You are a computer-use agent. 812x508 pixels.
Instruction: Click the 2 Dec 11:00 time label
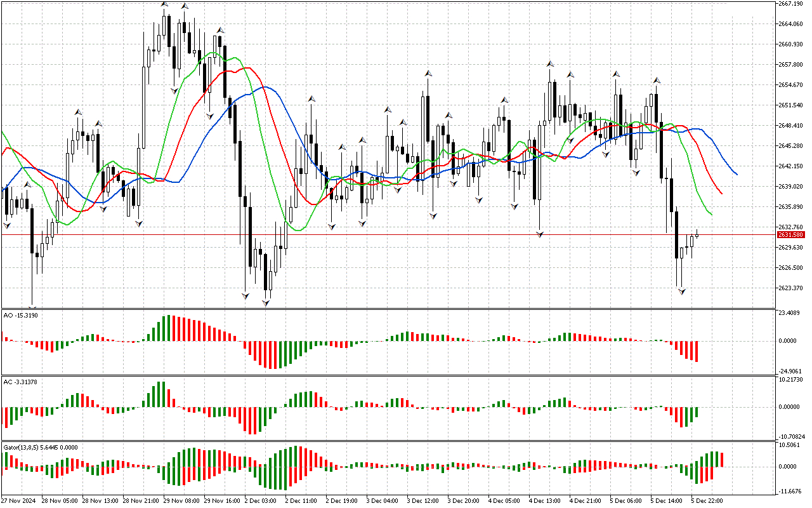point(301,501)
